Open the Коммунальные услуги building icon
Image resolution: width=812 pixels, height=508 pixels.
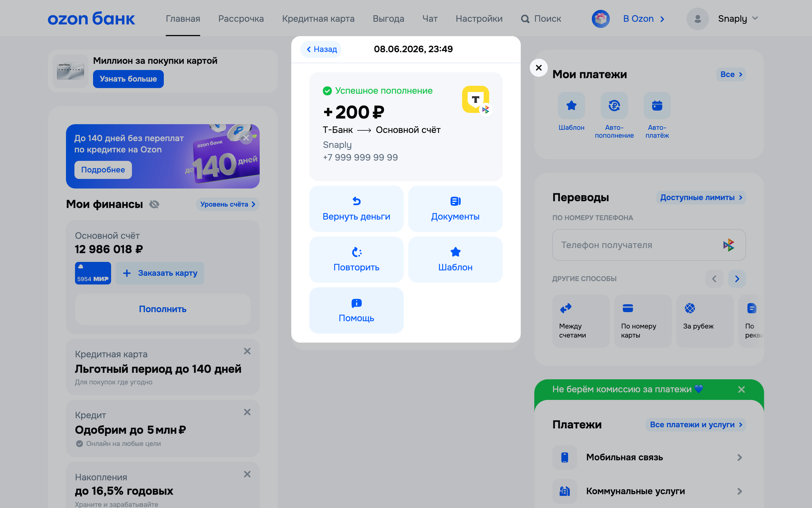click(x=565, y=491)
